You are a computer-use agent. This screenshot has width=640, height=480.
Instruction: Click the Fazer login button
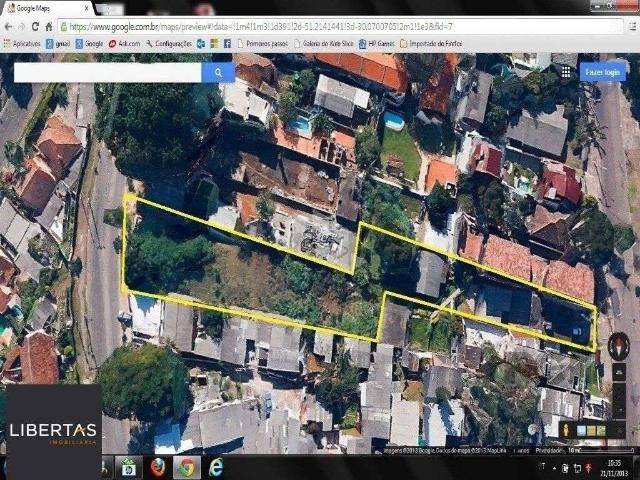point(602,72)
